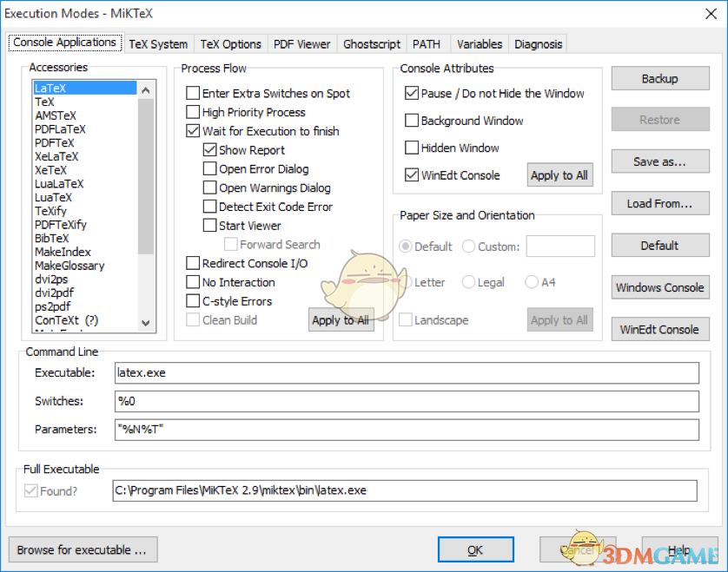Disable Wait for Execution to finish
Viewport: 728px width, 572px height.
(193, 130)
